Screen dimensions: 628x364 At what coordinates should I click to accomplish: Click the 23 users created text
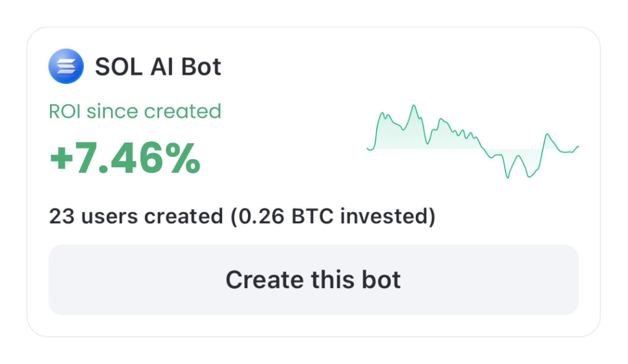coord(136,216)
